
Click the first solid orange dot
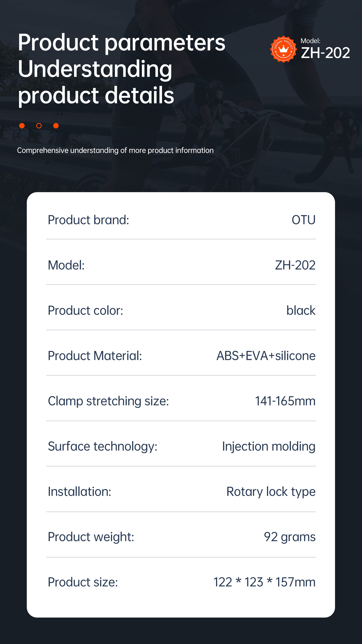[x=22, y=126]
